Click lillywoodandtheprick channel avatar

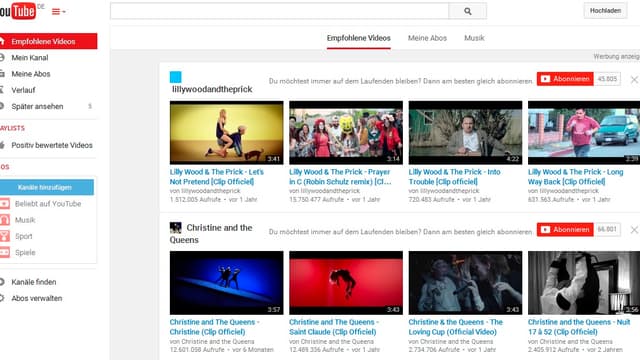tap(176, 77)
